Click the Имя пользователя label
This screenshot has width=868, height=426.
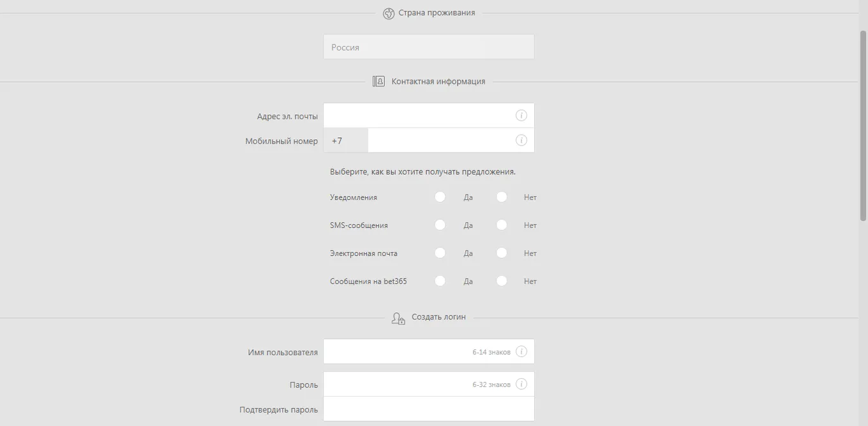283,352
